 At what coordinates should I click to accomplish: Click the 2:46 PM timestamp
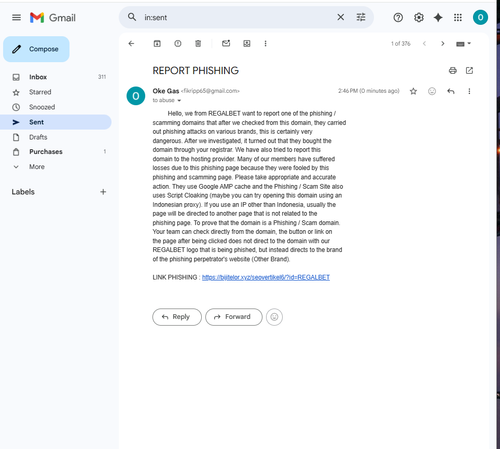pyautogui.click(x=369, y=91)
